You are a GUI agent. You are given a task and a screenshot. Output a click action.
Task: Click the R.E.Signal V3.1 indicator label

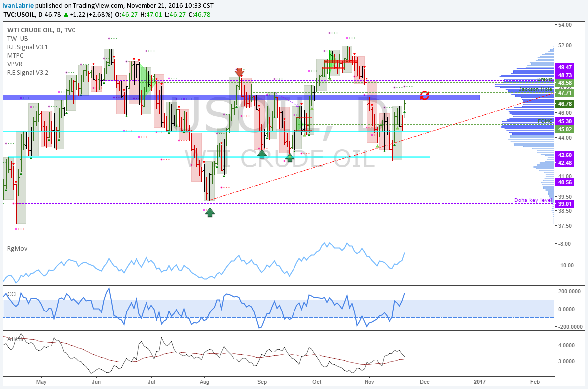pyautogui.click(x=28, y=47)
